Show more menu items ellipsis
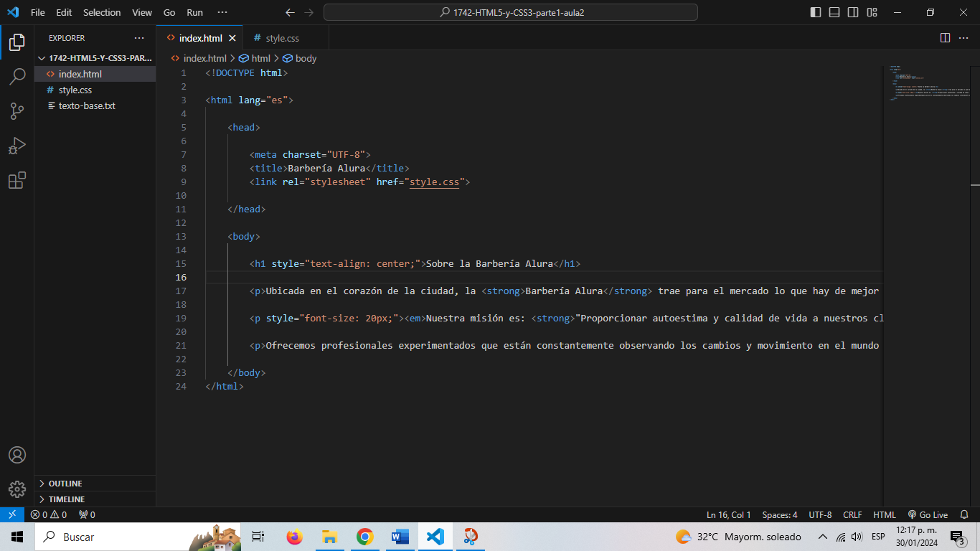Screen dimensions: 980x551 222,12
